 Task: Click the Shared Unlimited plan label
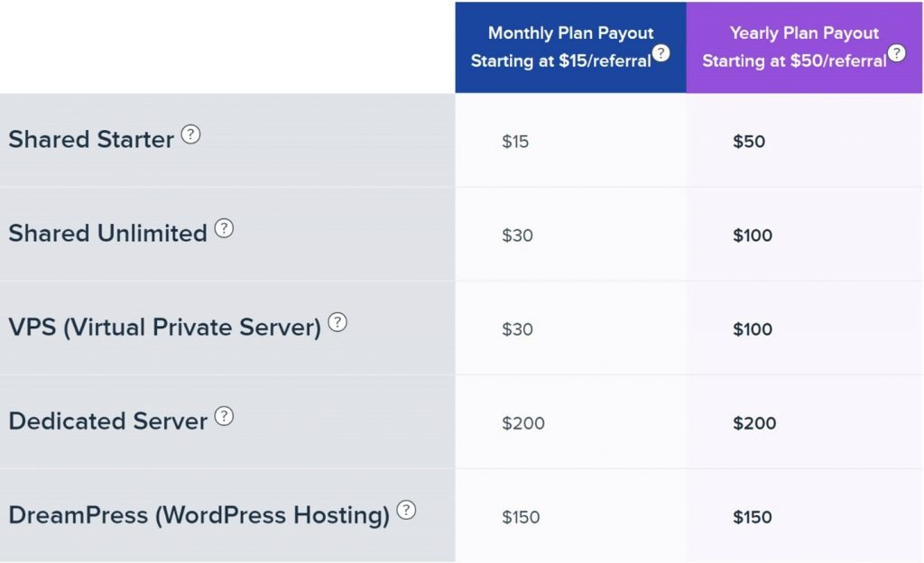pos(108,233)
